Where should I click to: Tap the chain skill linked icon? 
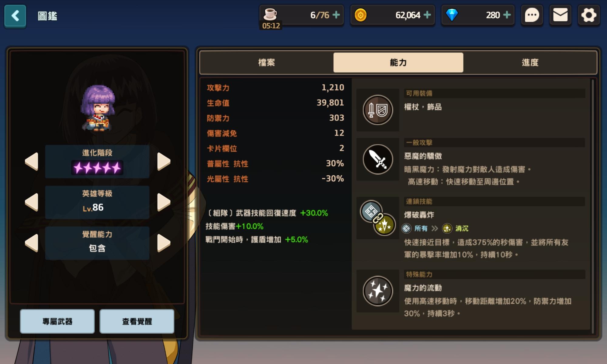tap(378, 218)
